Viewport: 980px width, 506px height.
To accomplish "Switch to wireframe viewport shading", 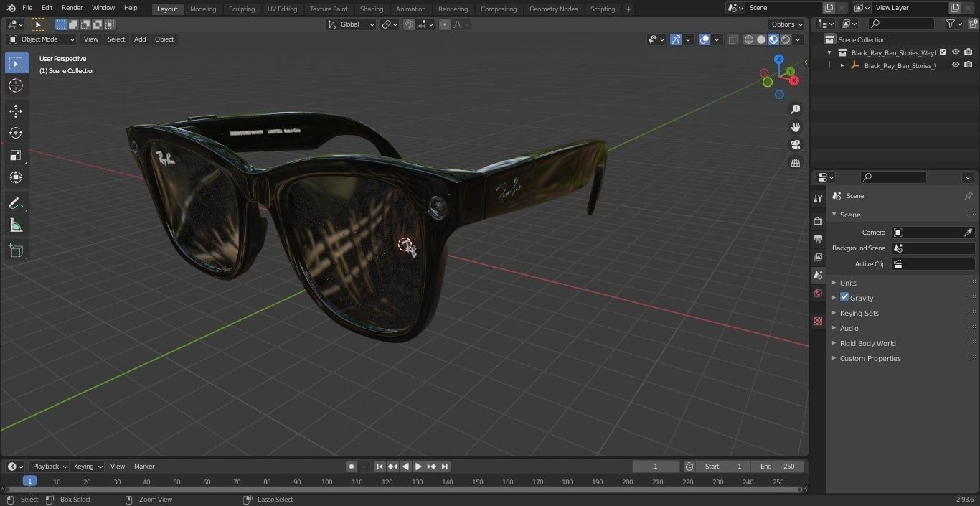I will (749, 39).
